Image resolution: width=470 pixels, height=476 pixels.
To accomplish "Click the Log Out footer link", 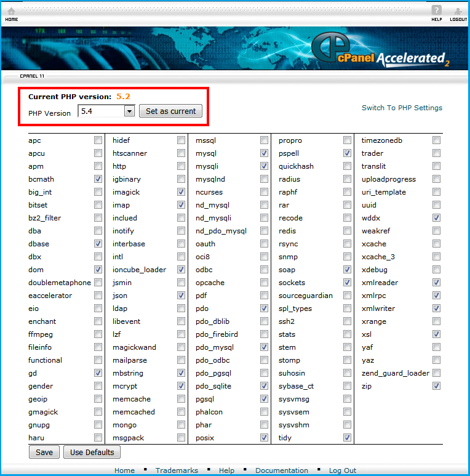I will pos(343,470).
